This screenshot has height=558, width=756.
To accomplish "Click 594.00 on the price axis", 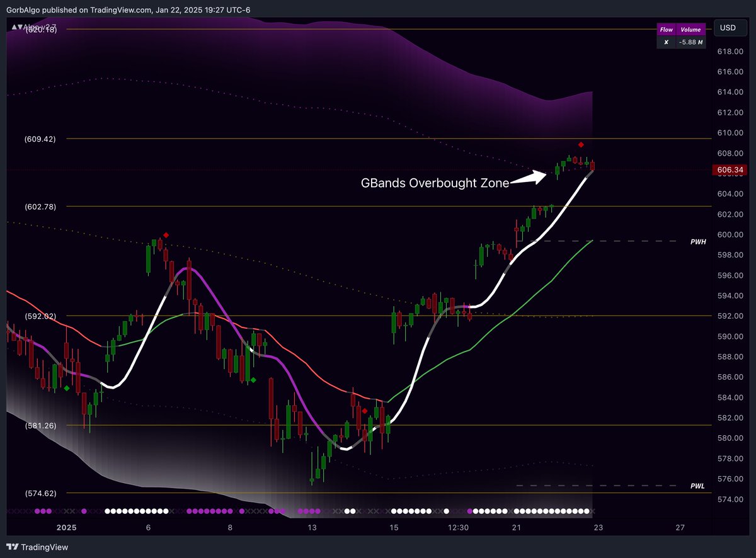I will coord(731,296).
